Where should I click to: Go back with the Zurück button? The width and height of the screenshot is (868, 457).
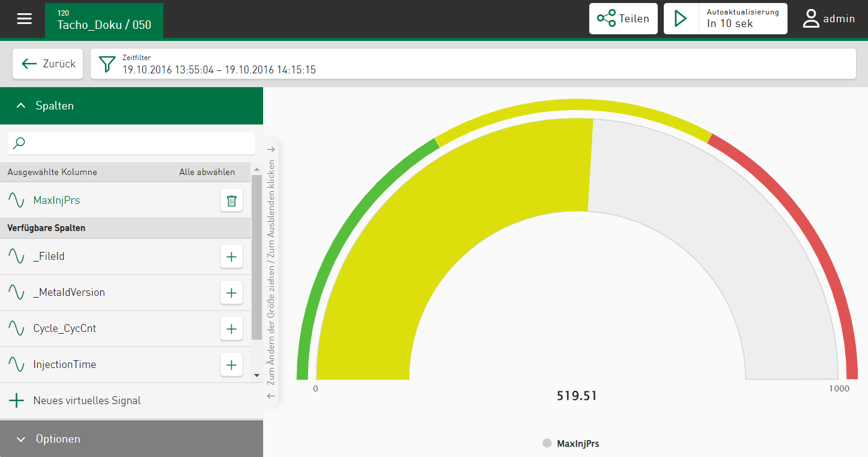(x=48, y=64)
